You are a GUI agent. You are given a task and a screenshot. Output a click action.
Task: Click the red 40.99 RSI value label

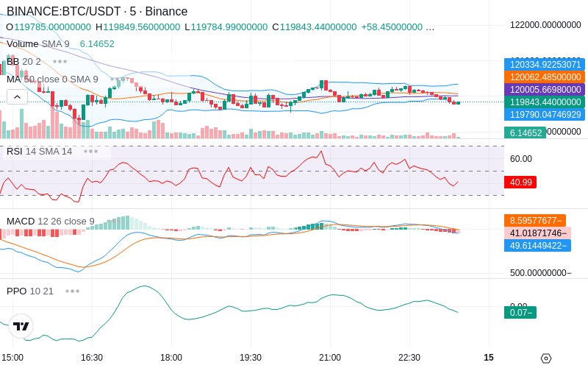[x=520, y=182]
